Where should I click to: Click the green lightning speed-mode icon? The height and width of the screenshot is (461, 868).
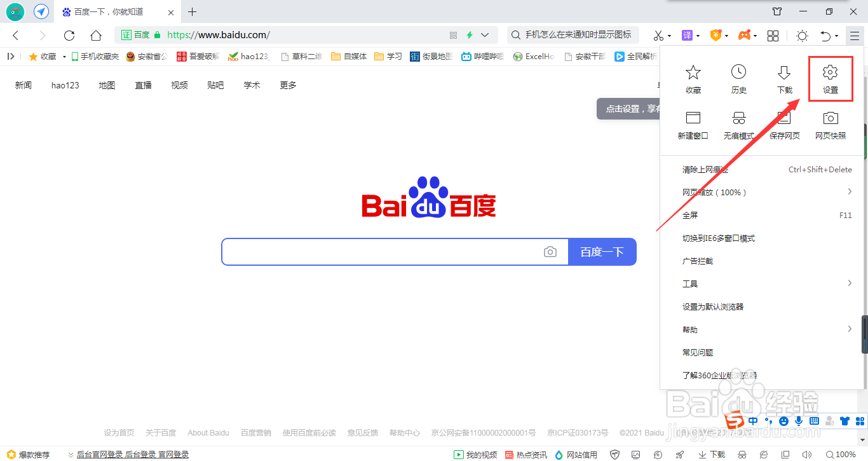[x=470, y=35]
